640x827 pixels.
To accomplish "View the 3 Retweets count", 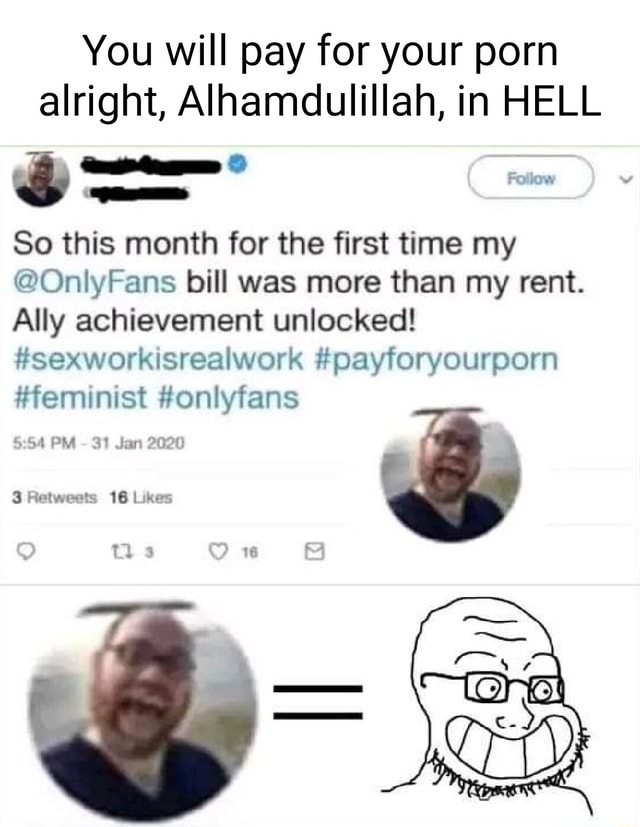I will pos(55,497).
